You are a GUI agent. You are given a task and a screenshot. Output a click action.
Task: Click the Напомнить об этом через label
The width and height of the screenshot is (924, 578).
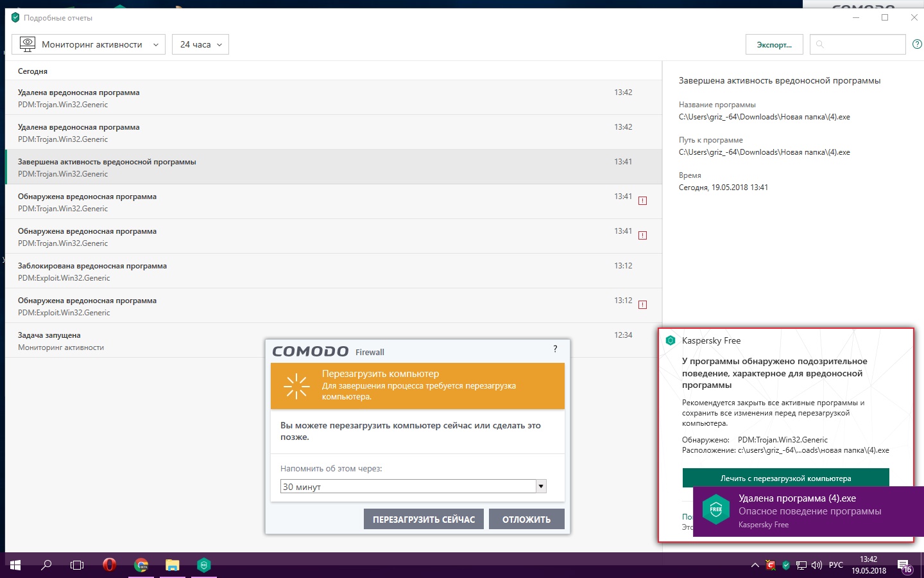(x=331, y=469)
